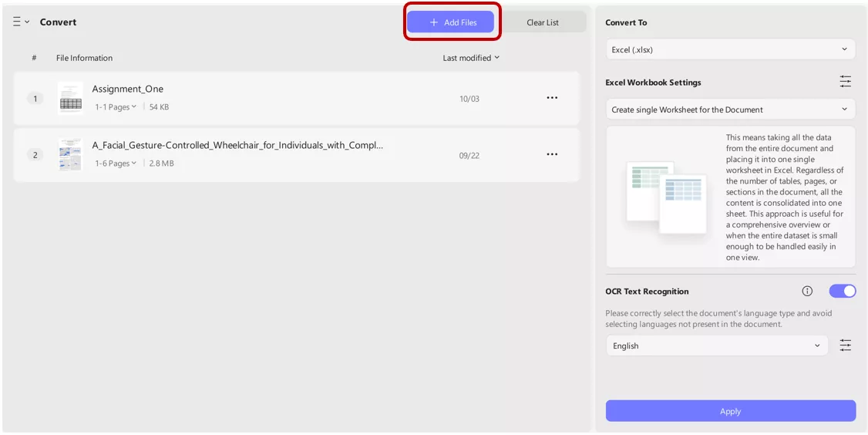The image size is (868, 435).
Task: Open more options for Assignment_One
Action: click(552, 98)
